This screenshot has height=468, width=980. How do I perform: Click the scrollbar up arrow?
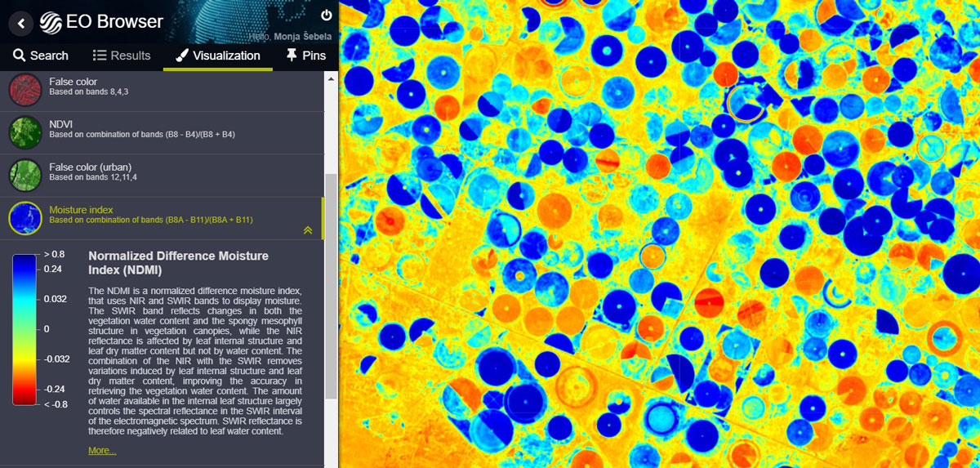pyautogui.click(x=330, y=78)
